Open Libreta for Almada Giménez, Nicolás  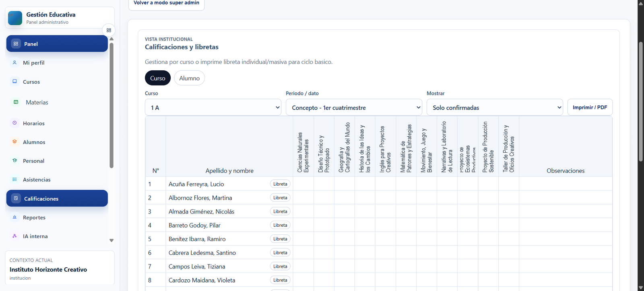pyautogui.click(x=280, y=211)
